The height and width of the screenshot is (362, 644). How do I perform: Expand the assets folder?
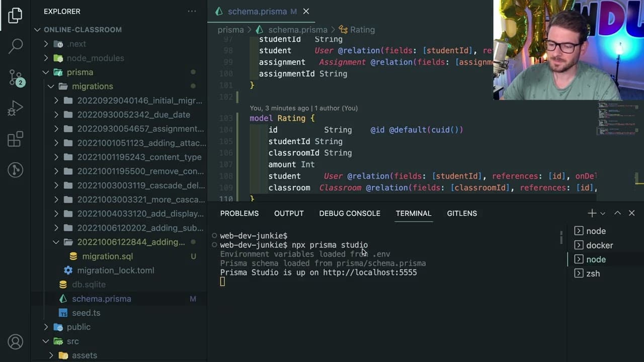[84, 355]
